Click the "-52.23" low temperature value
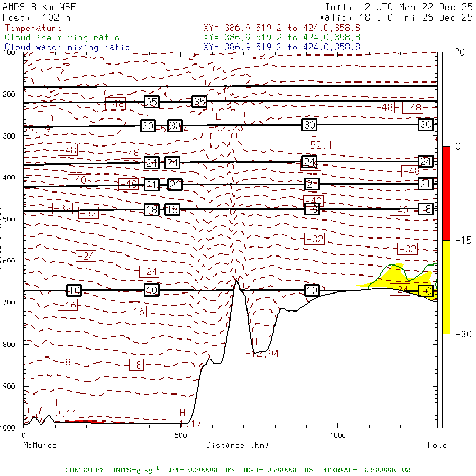 [x=226, y=128]
